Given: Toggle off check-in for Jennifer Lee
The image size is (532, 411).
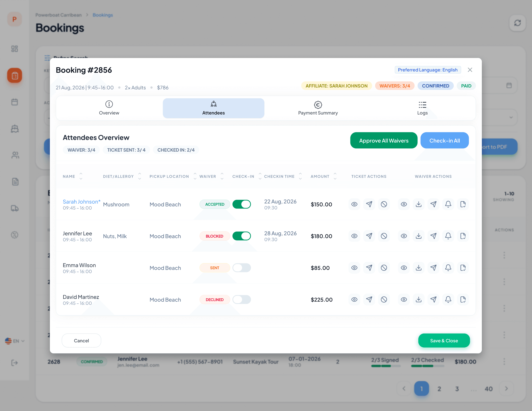Looking at the screenshot, I should tap(241, 236).
